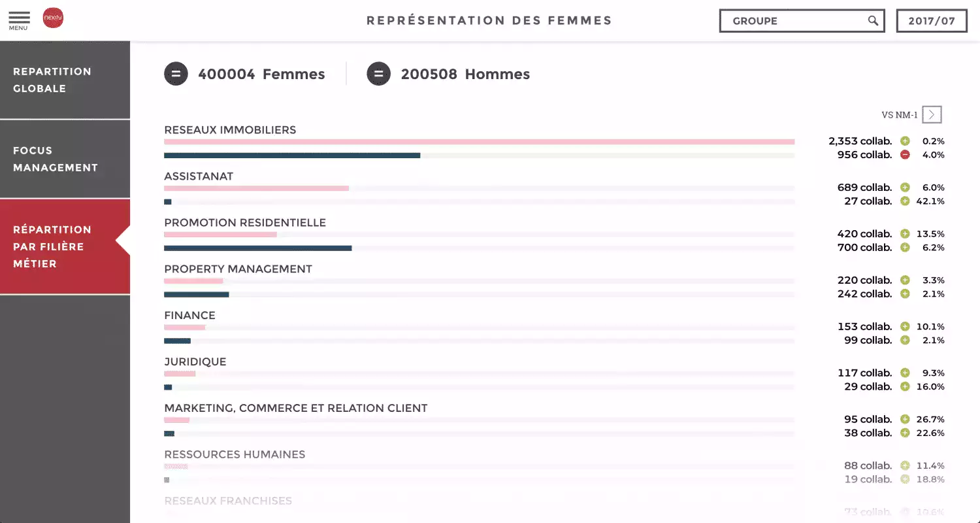This screenshot has width=980, height=523.
Task: Click the equals icon beside Hommes count
Action: pyautogui.click(x=379, y=74)
